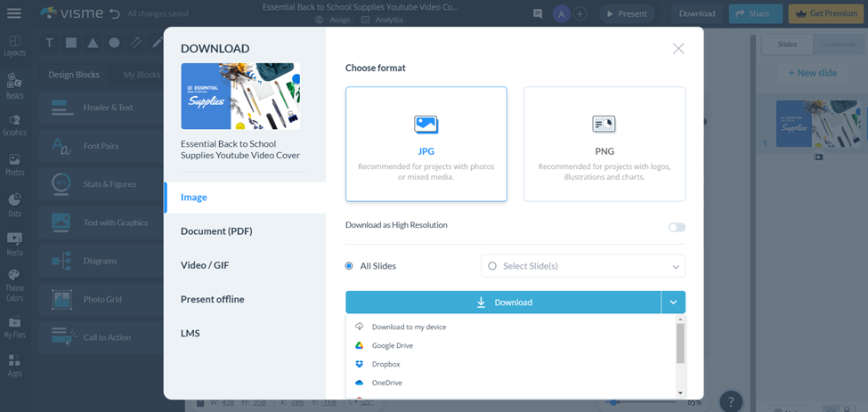Add collaborator with plus circle icon
Viewport: 868px width, 412px height.
point(580,14)
